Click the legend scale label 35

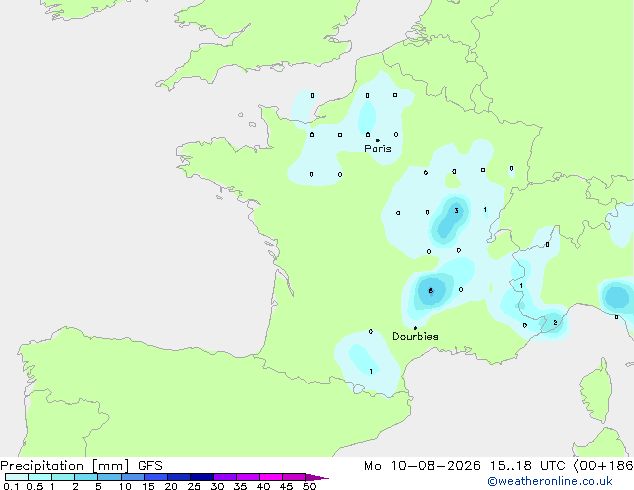(x=240, y=486)
